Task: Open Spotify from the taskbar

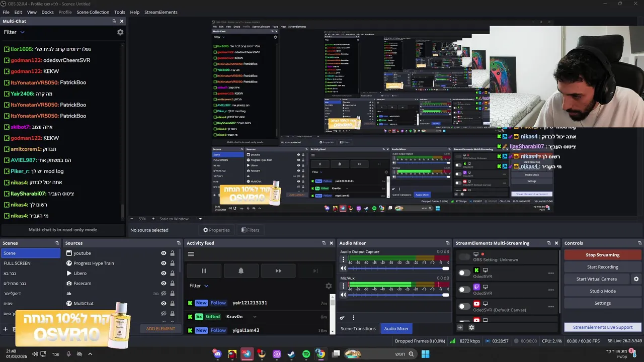Action: [x=306, y=354]
